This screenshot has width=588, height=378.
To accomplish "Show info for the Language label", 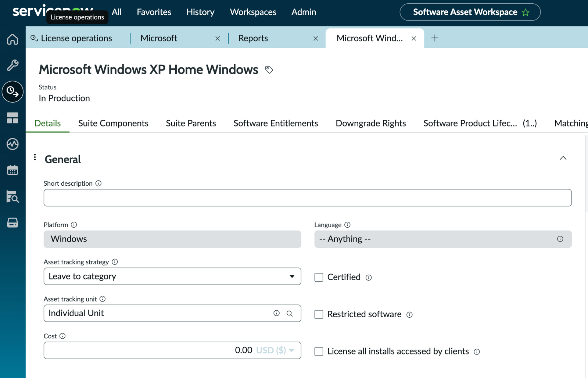I will click(347, 225).
